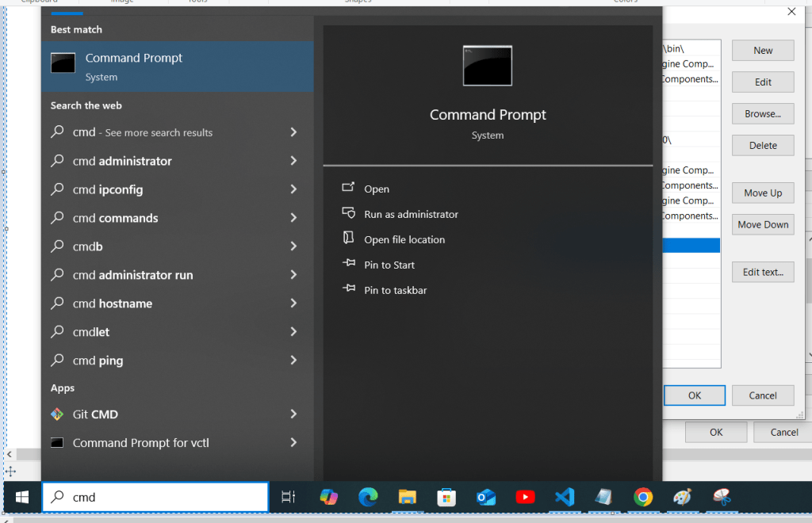Click the Windows Start button
The height and width of the screenshot is (523, 812).
point(21,497)
